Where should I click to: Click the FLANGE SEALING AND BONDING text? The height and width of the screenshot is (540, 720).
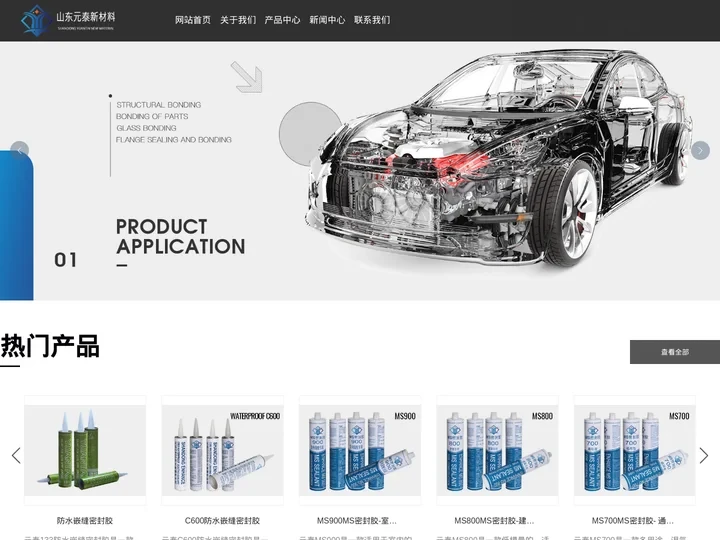174,140
